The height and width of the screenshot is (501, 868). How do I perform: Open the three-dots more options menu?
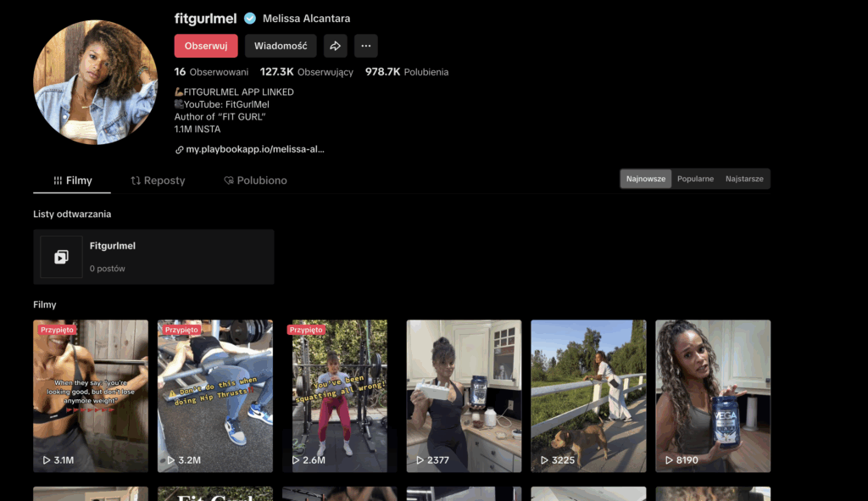click(366, 46)
